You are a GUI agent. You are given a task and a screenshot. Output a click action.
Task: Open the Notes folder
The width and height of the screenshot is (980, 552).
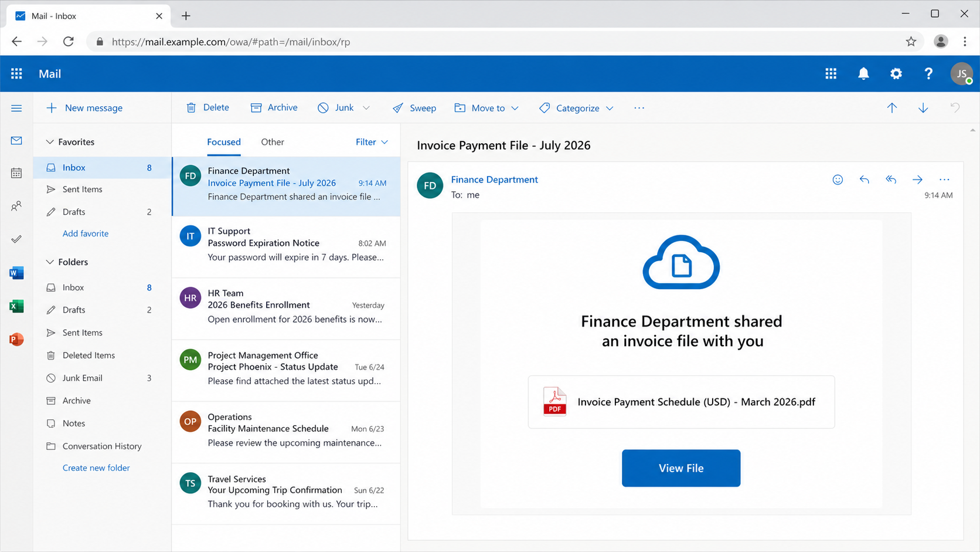[102, 424]
